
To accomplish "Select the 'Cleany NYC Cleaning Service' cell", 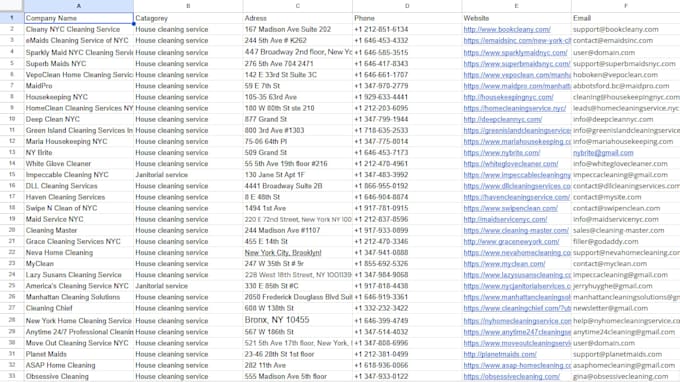I will tap(78, 29).
